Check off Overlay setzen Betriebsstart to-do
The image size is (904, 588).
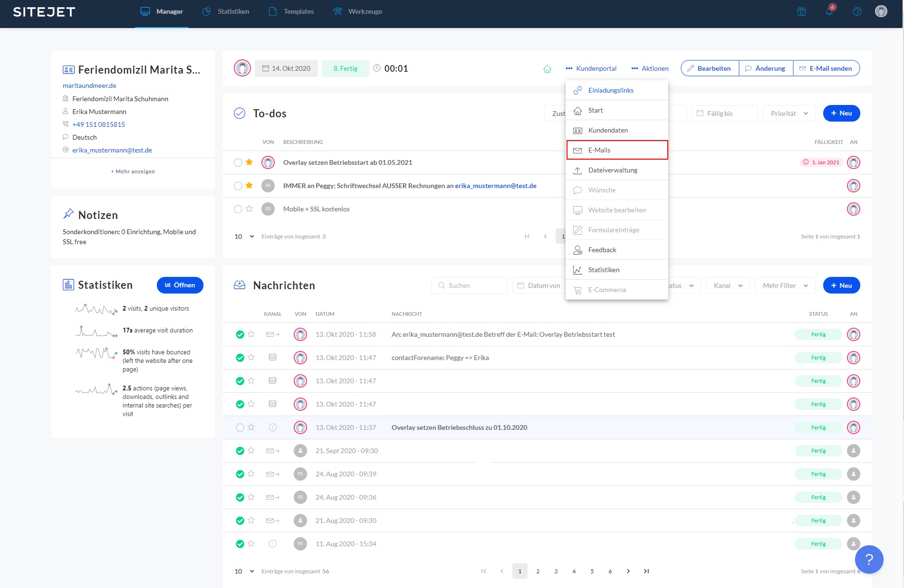238,162
